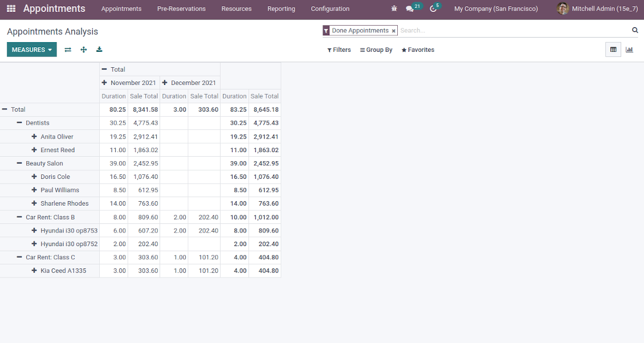Click the 2,912.41 November cell for Anita Oliver
Viewport: 644px width, 343px height.
coord(144,137)
